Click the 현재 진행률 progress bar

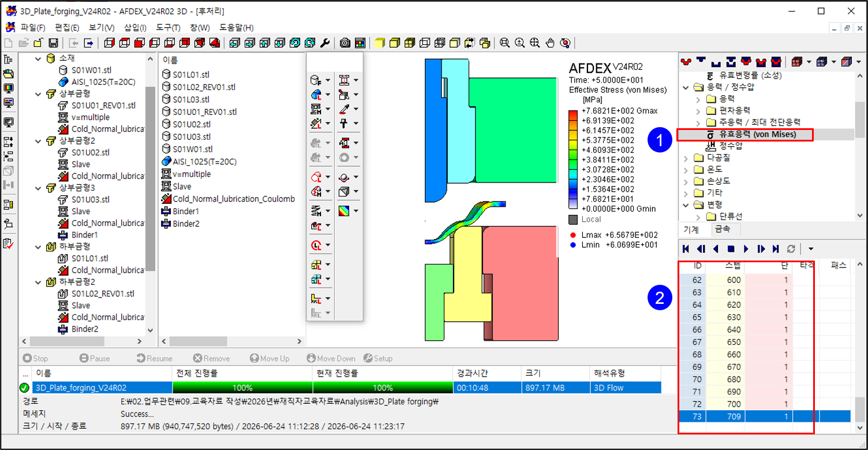383,388
